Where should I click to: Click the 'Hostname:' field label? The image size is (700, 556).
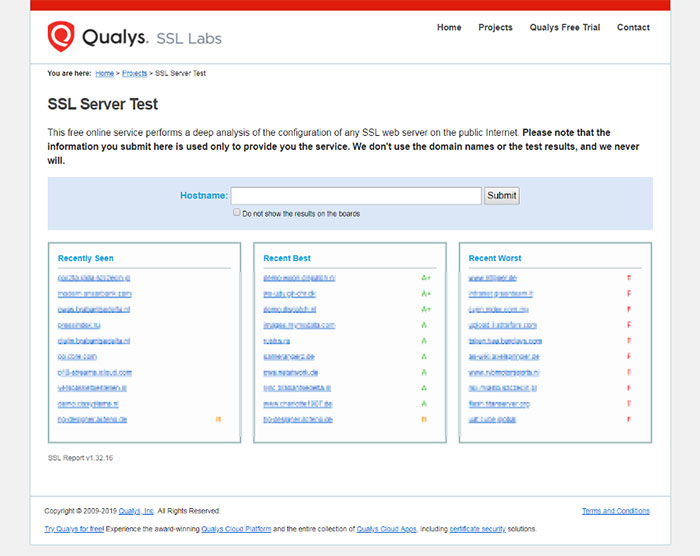[204, 196]
